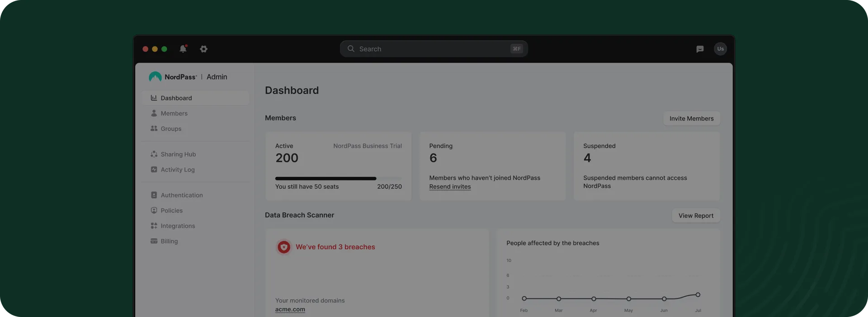Click the Authentication icon
The image size is (868, 317).
coord(154,195)
